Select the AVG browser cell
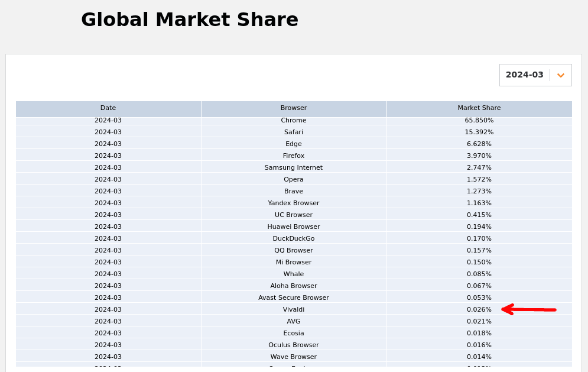The image size is (588, 372). tap(294, 321)
